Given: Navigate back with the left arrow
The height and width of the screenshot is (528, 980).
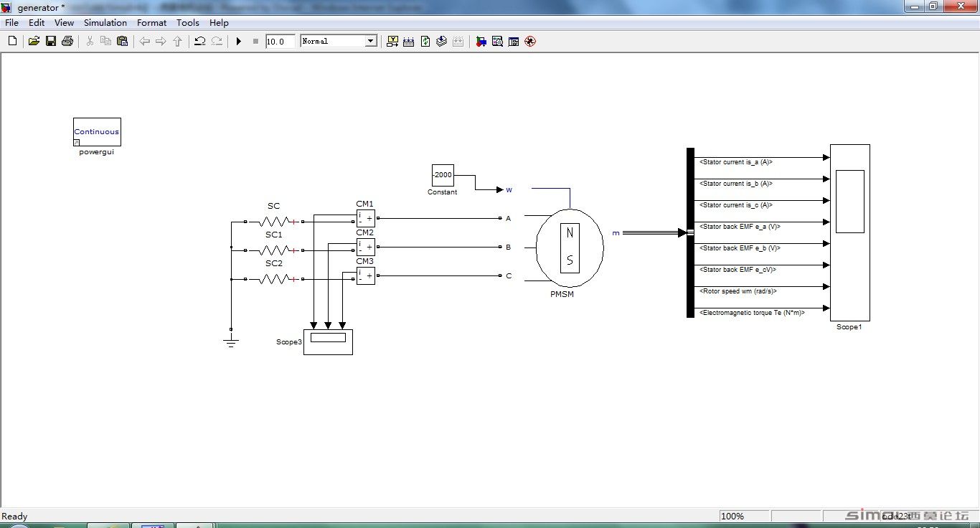Looking at the screenshot, I should click(144, 41).
